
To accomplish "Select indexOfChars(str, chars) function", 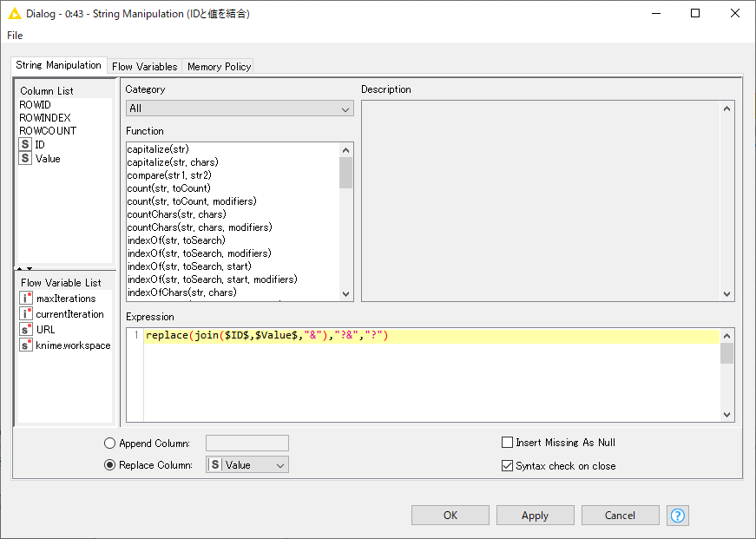I will (182, 293).
